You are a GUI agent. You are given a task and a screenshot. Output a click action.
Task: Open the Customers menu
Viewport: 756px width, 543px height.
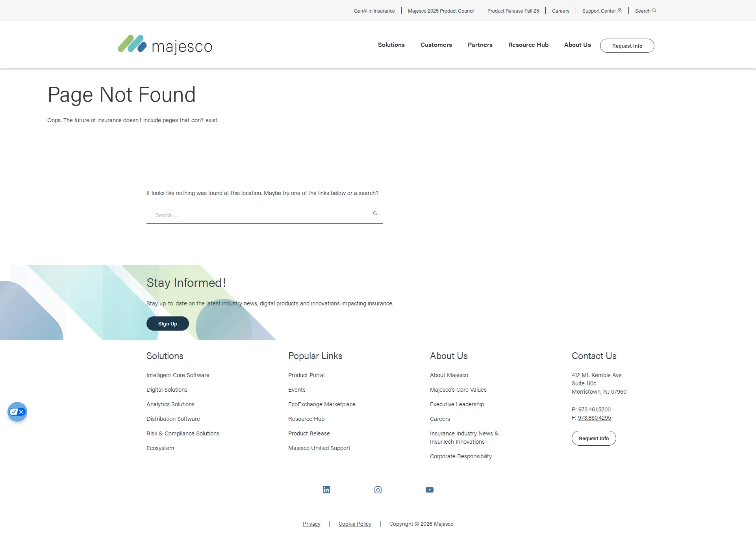pyautogui.click(x=436, y=45)
